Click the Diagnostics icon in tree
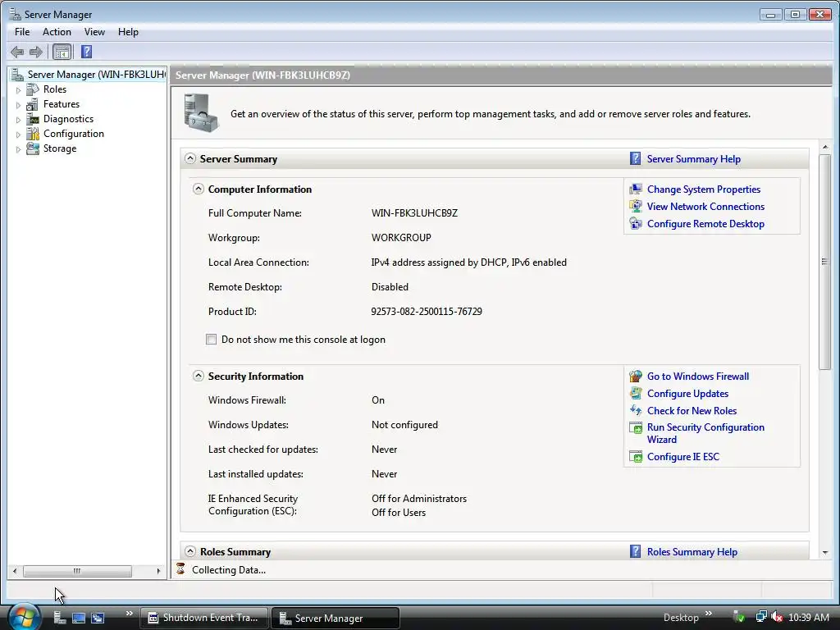Image resolution: width=840 pixels, height=630 pixels. pos(33,119)
